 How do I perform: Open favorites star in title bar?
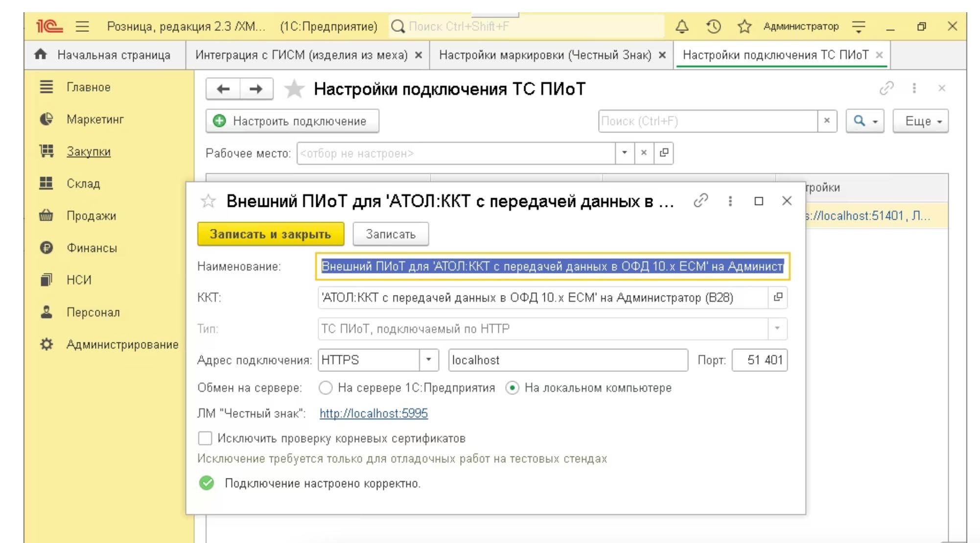pos(745,26)
